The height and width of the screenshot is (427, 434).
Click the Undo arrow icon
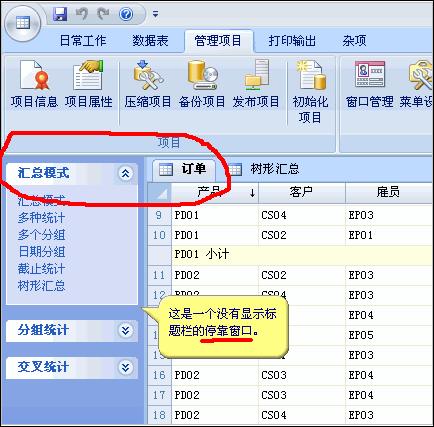tap(82, 14)
